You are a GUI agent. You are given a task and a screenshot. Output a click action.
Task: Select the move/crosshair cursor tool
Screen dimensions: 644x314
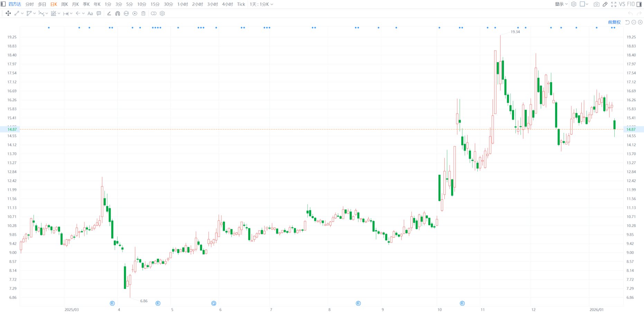pos(8,13)
